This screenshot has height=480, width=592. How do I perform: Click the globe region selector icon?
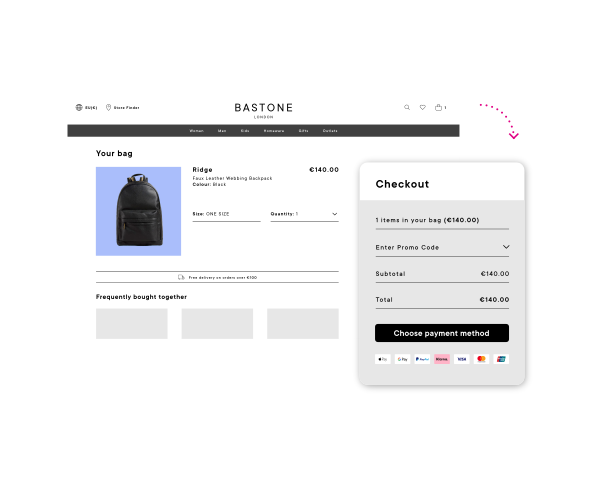79,108
